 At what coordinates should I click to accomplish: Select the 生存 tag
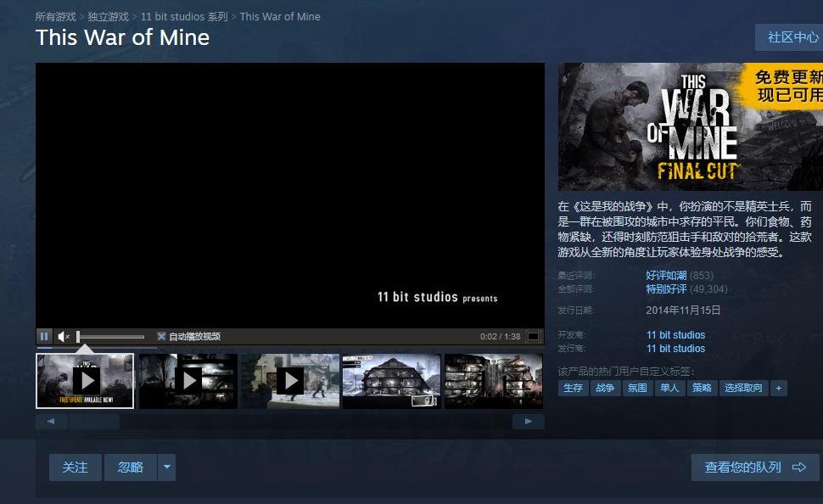click(x=573, y=388)
